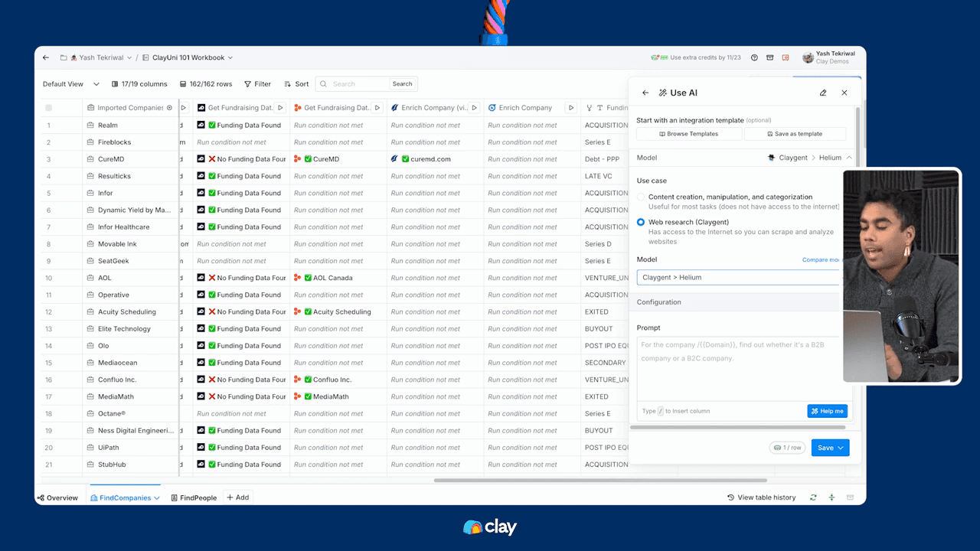980x551 pixels.
Task: Click the archive box icon in header
Action: coord(770,57)
